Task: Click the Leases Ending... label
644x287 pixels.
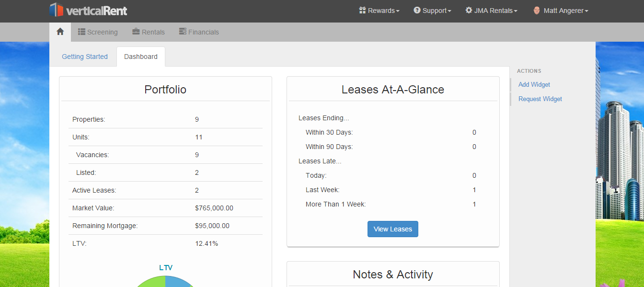Action: pyautogui.click(x=324, y=118)
